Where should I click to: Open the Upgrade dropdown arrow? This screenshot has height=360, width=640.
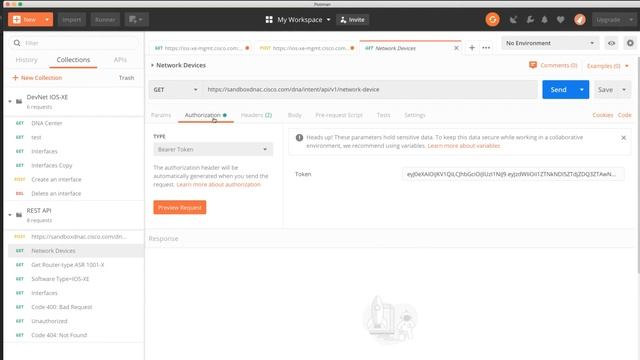pyautogui.click(x=631, y=20)
